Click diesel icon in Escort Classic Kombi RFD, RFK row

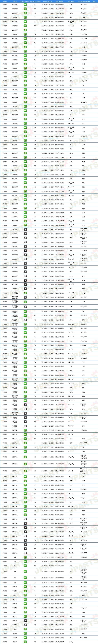click(25, 307)
